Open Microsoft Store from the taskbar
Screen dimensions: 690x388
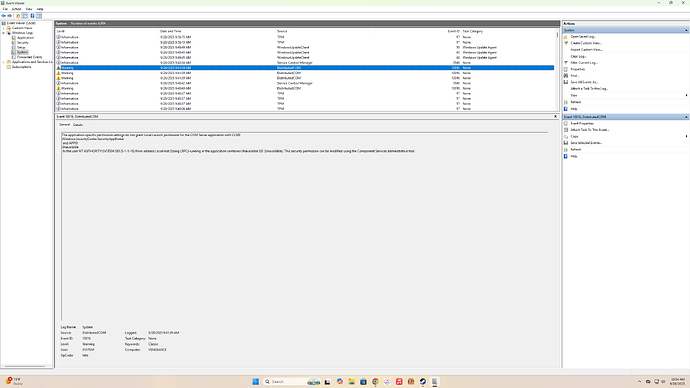tap(363, 381)
